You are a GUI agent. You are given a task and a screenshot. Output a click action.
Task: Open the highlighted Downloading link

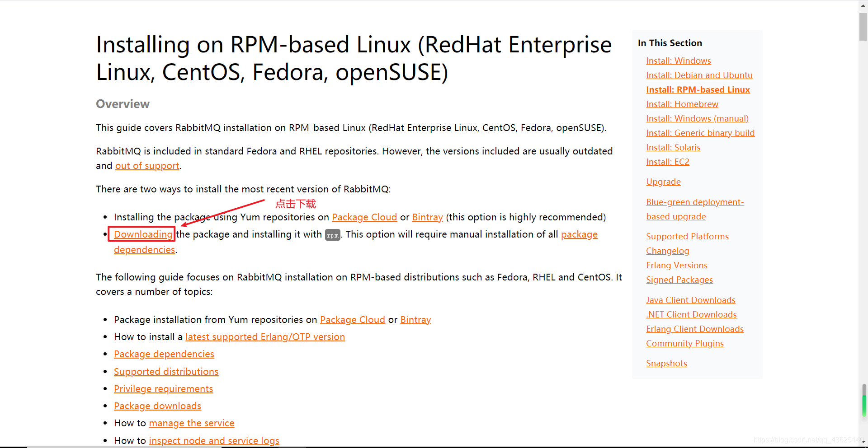point(143,234)
